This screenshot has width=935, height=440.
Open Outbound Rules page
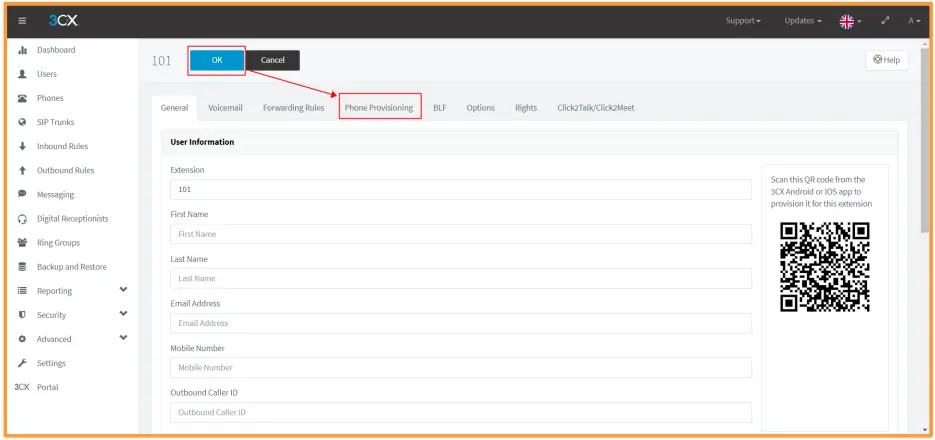click(66, 171)
